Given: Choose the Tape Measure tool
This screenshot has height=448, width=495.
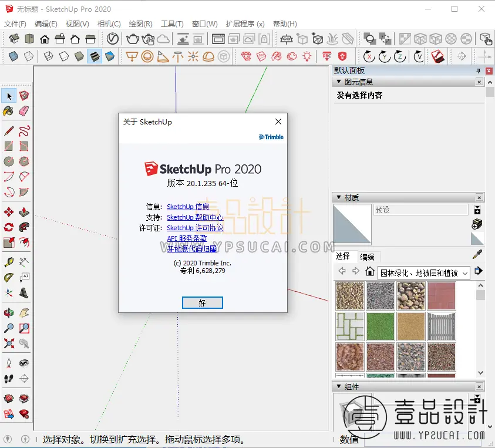Looking at the screenshot, I should pos(9,262).
